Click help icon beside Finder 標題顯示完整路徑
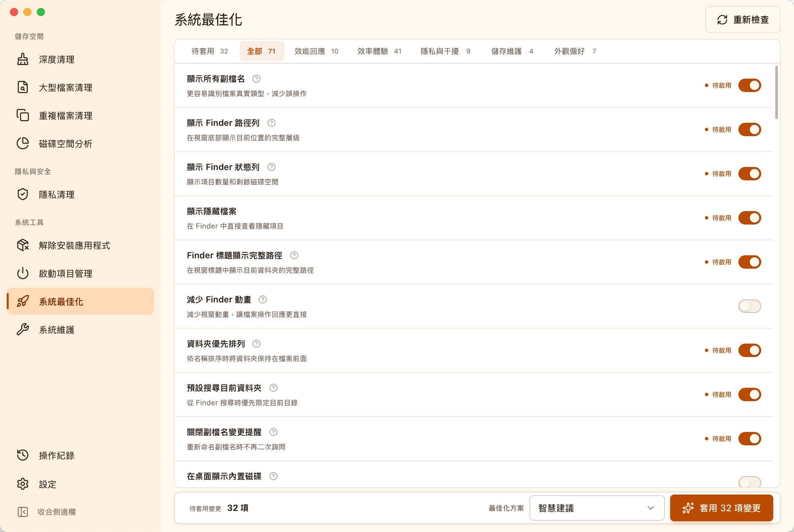 pyautogui.click(x=294, y=255)
